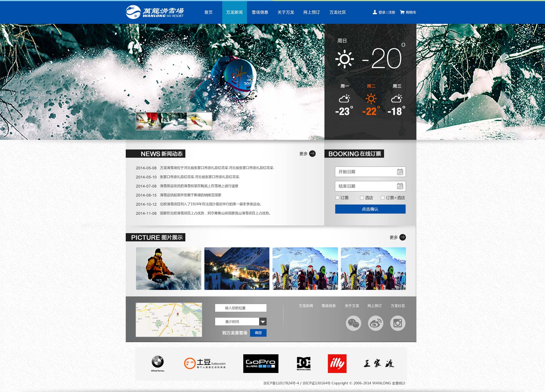Click the Instagram icon in footer

click(398, 323)
